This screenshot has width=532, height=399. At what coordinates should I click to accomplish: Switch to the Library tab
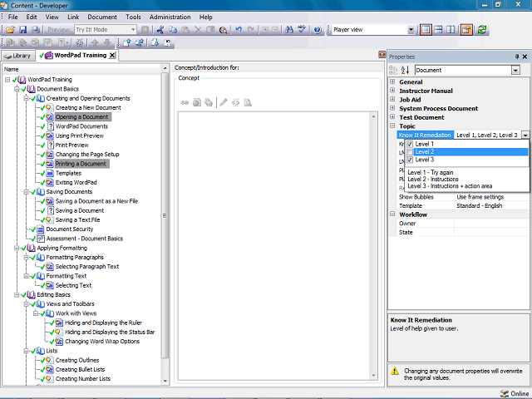click(x=18, y=56)
